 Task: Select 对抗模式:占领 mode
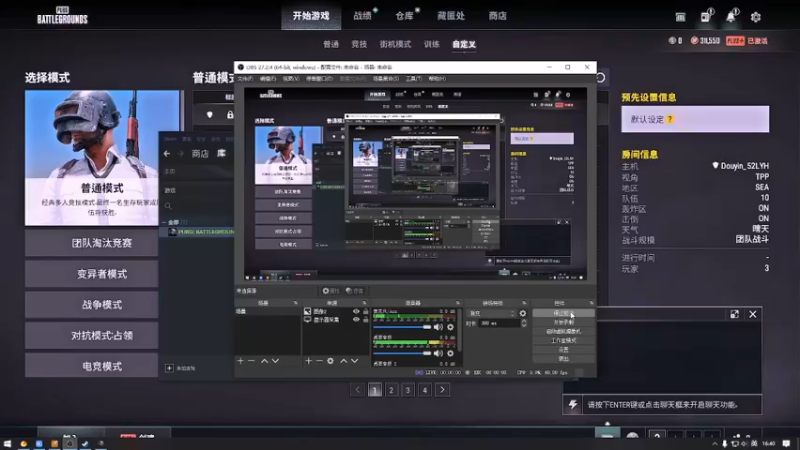(x=92, y=336)
